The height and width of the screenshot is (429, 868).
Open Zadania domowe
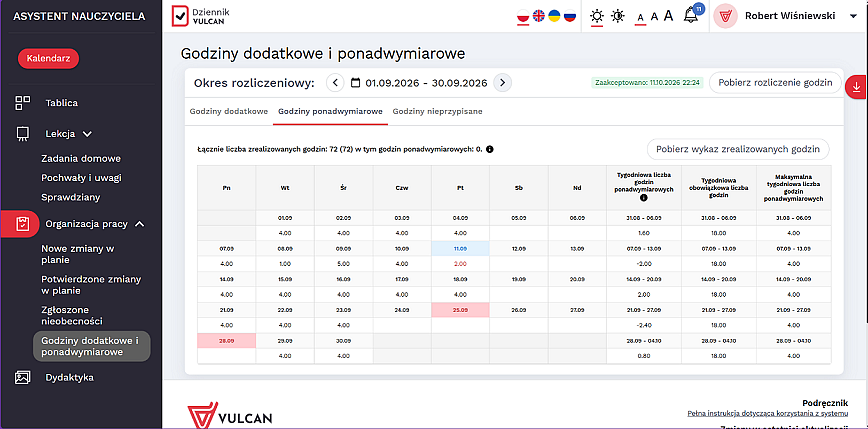point(81,159)
